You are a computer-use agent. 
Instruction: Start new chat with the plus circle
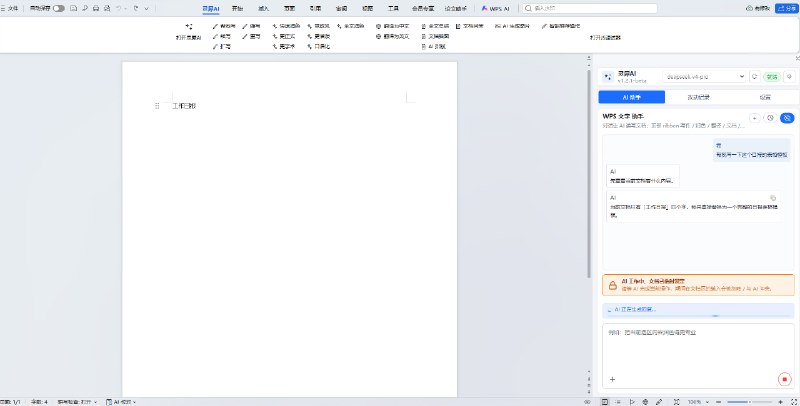coord(755,118)
